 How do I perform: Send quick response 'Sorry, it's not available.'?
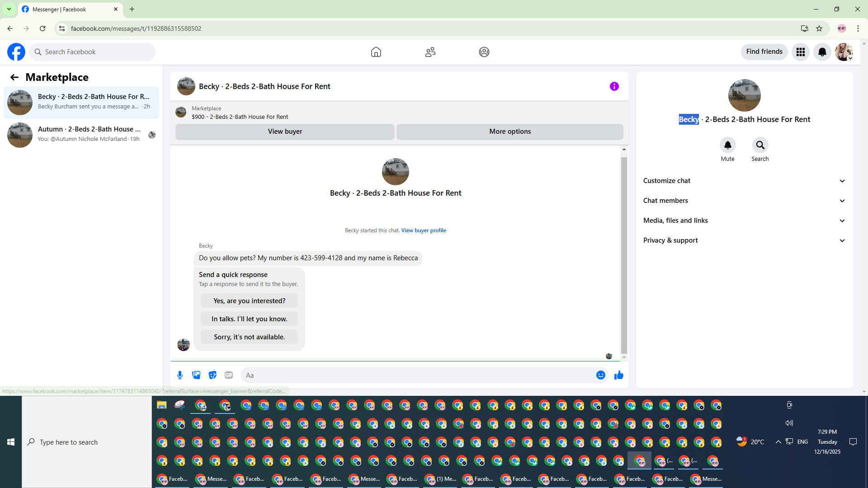[250, 337]
